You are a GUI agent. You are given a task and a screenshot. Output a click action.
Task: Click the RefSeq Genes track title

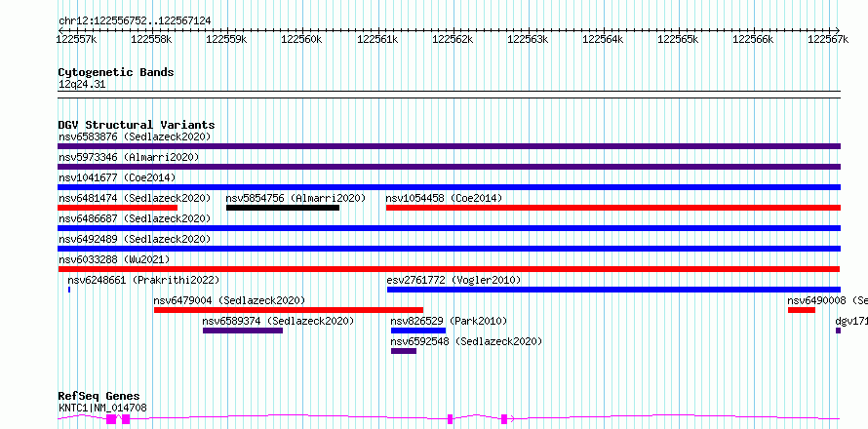99,397
